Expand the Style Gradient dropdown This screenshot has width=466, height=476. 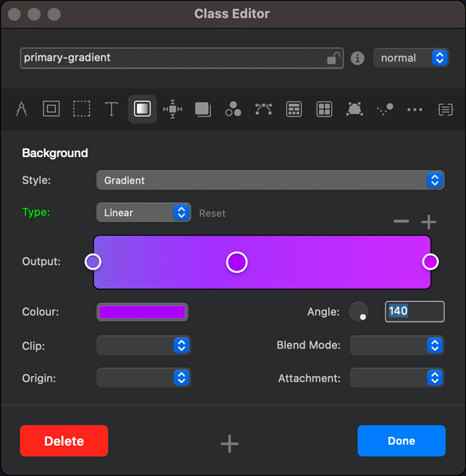(270, 181)
